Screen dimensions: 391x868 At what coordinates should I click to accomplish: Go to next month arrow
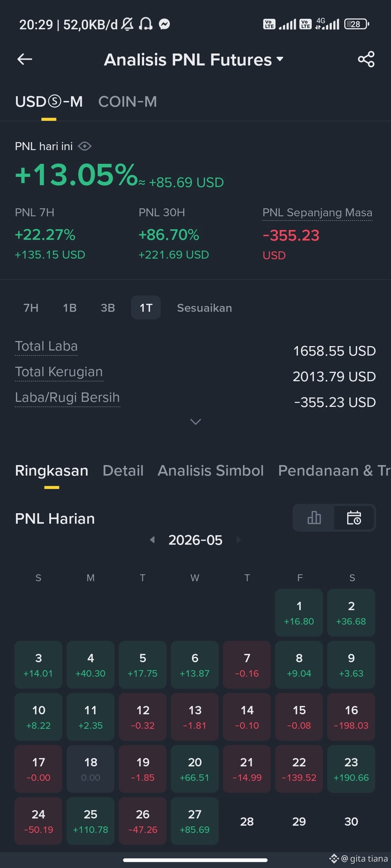(x=238, y=540)
